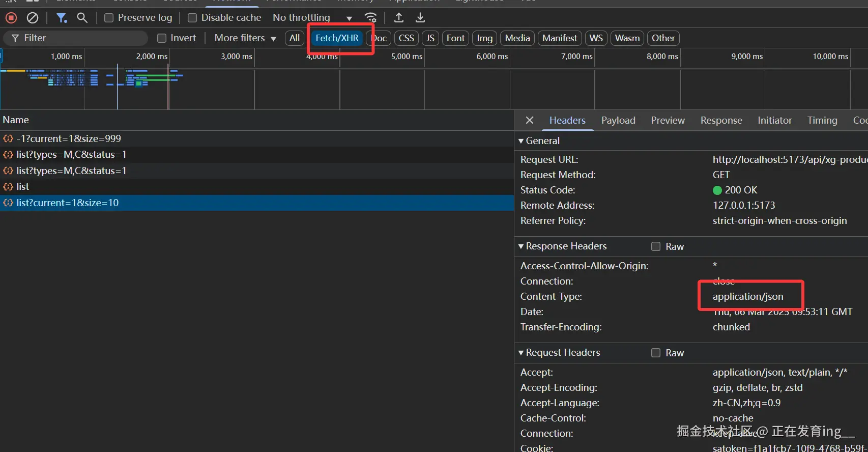Click the Remote Address 127.0.0.1:5173 value
Viewport: 868px width, 452px height.
point(744,205)
